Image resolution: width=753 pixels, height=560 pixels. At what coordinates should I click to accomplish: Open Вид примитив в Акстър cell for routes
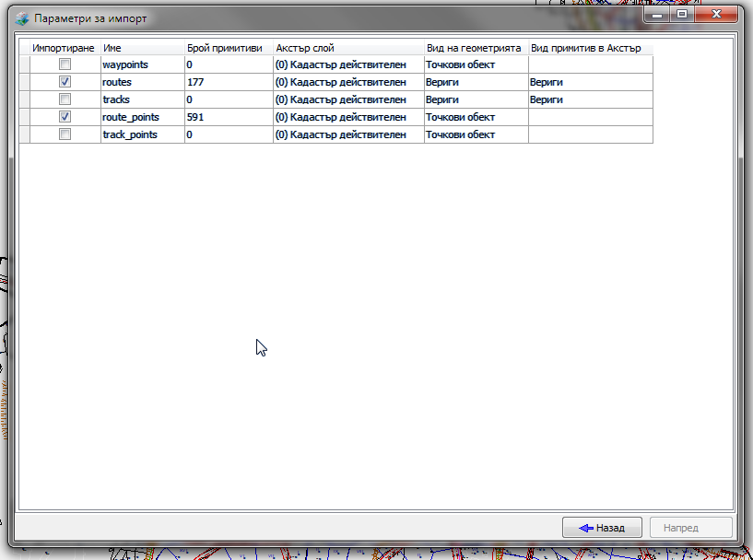pos(590,82)
